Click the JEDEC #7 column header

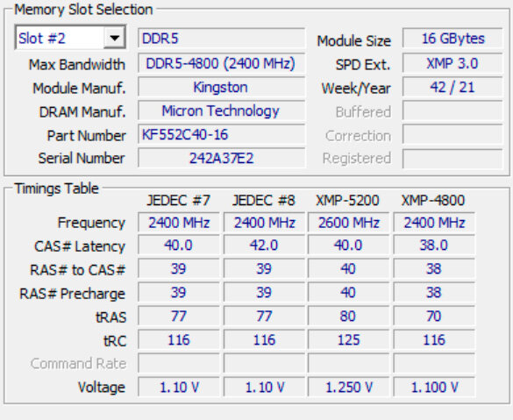tap(179, 200)
